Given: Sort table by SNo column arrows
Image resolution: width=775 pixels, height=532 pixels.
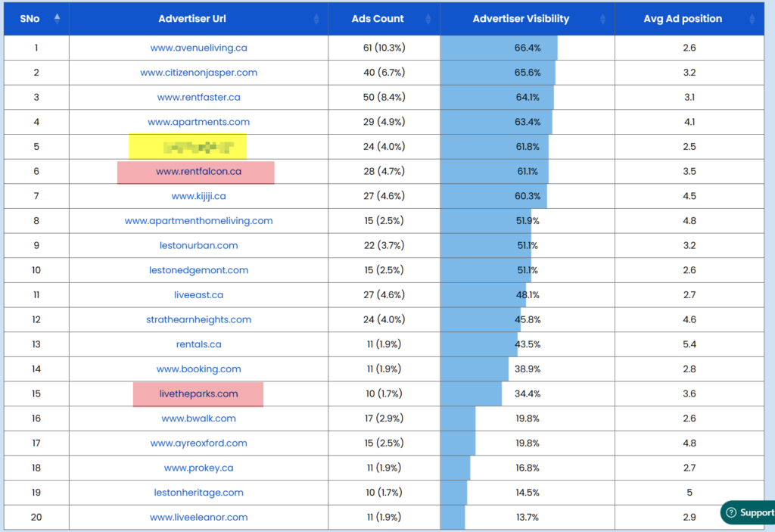Looking at the screenshot, I should (x=58, y=19).
